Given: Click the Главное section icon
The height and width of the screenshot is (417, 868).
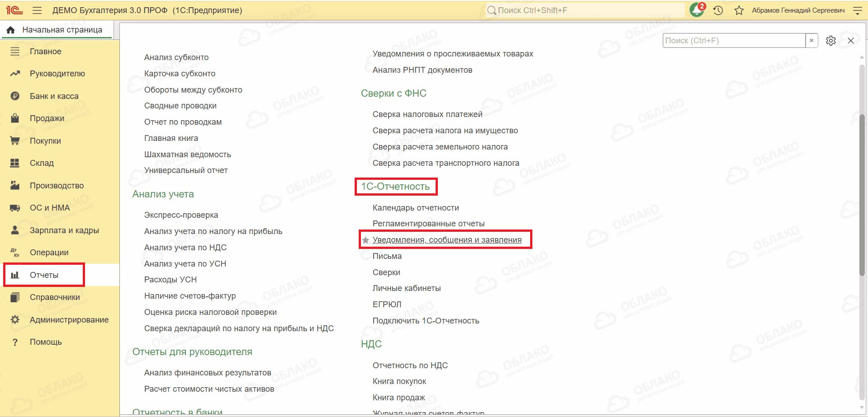Looking at the screenshot, I should point(15,52).
